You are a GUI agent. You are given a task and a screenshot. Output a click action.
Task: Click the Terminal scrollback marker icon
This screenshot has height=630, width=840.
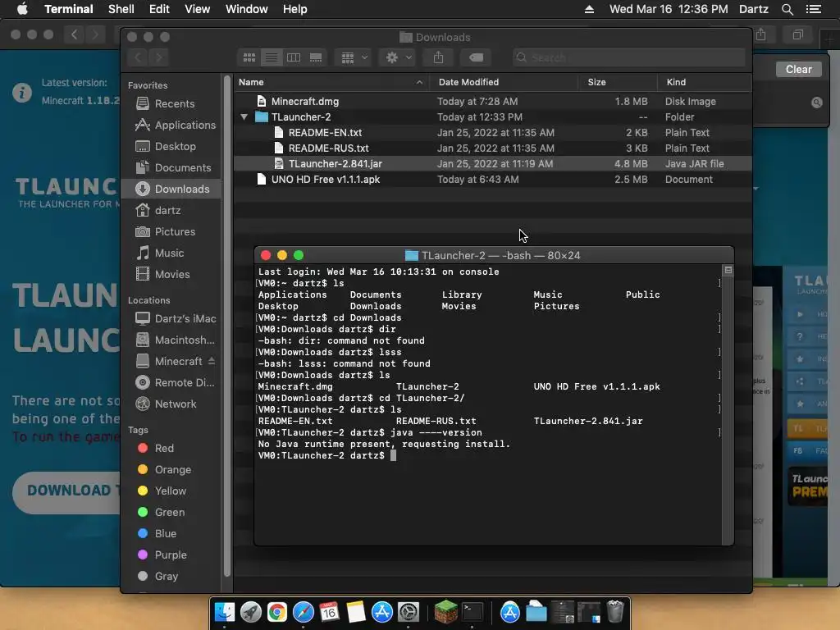pos(728,270)
